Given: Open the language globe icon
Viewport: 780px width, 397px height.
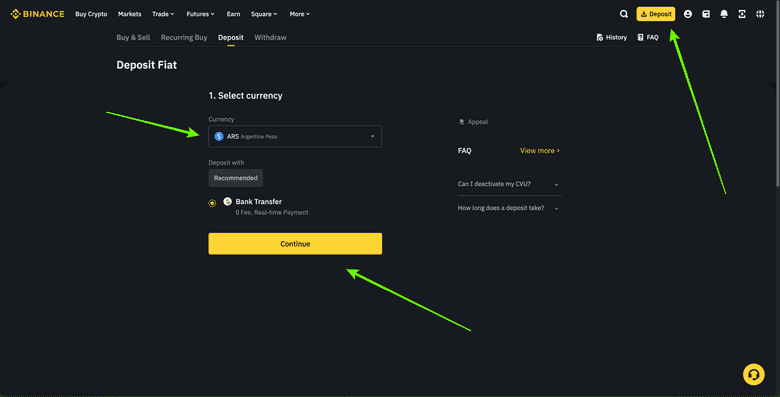Looking at the screenshot, I should (x=760, y=14).
